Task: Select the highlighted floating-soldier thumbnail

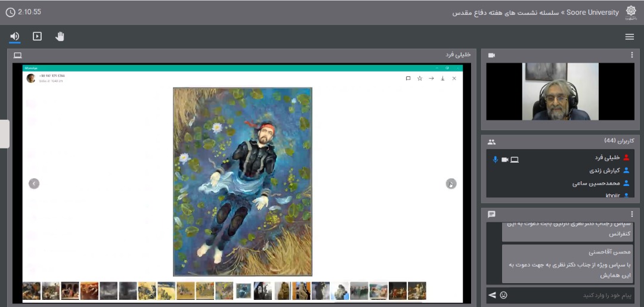Action: 243,291
